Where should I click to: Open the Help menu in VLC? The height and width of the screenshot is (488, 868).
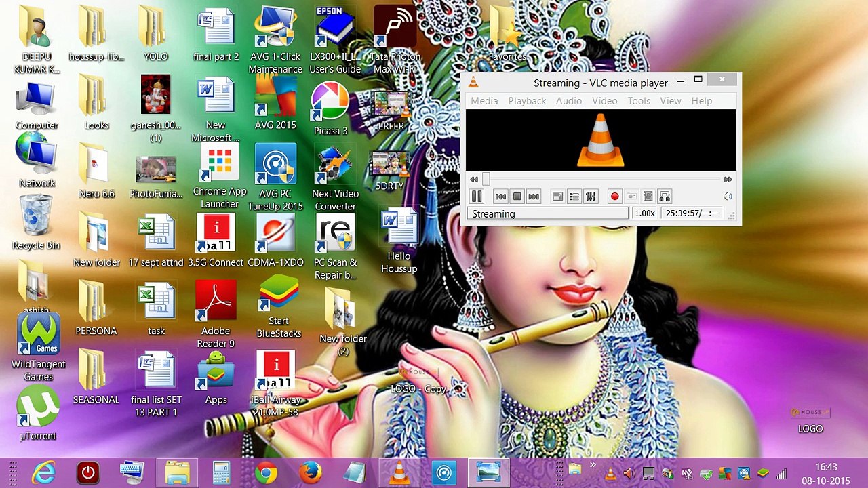point(702,101)
